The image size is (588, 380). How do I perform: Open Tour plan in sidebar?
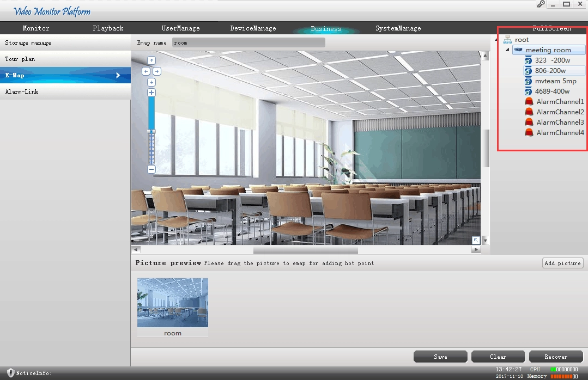pos(65,59)
